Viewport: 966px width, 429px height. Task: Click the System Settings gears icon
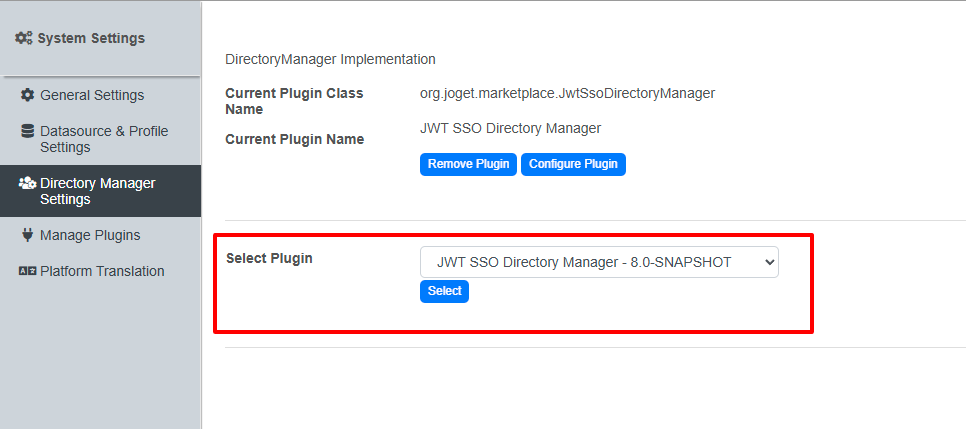coord(24,38)
